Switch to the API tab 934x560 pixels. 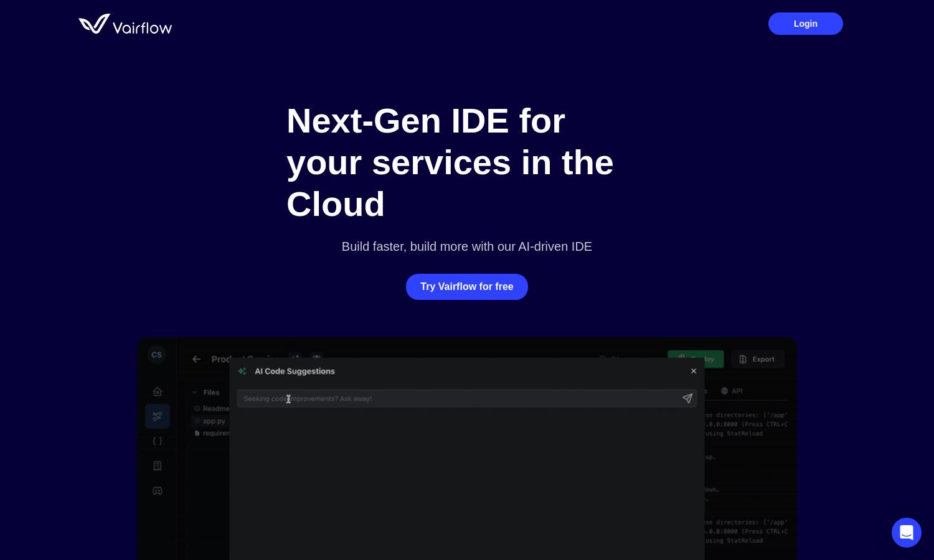pos(732,391)
